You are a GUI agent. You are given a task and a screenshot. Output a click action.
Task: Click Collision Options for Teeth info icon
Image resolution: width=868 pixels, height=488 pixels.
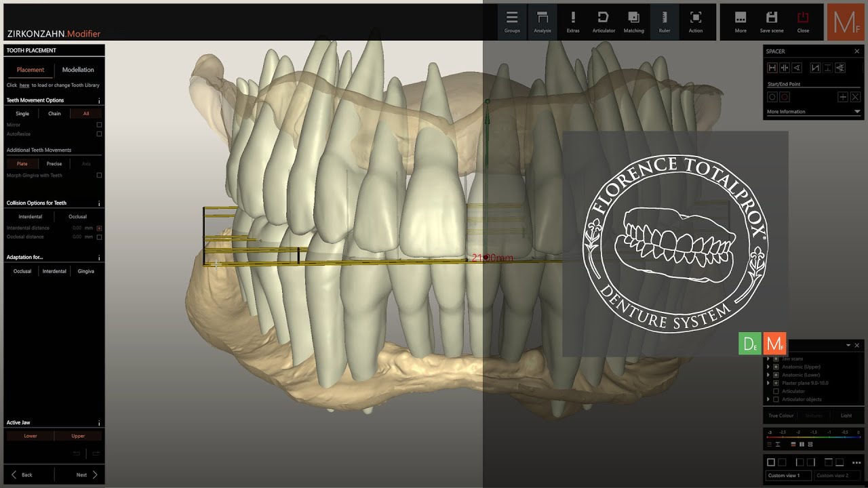coord(99,203)
